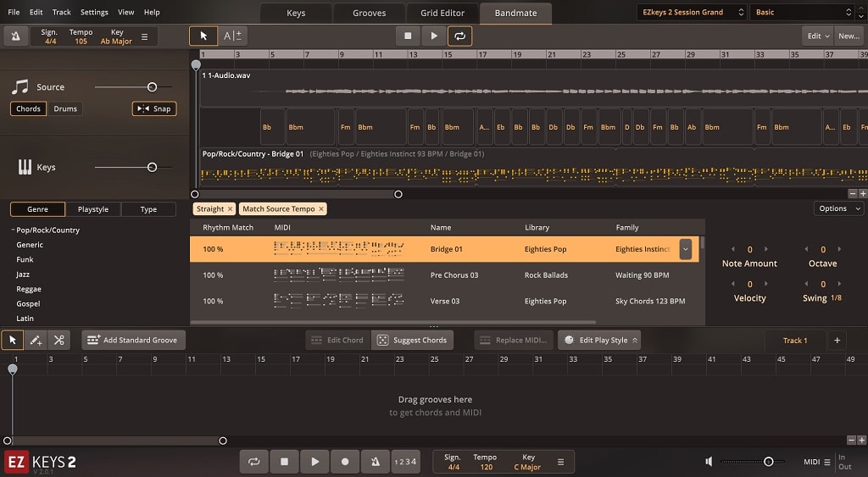Open the File menu
868x477 pixels.
pyautogui.click(x=14, y=12)
